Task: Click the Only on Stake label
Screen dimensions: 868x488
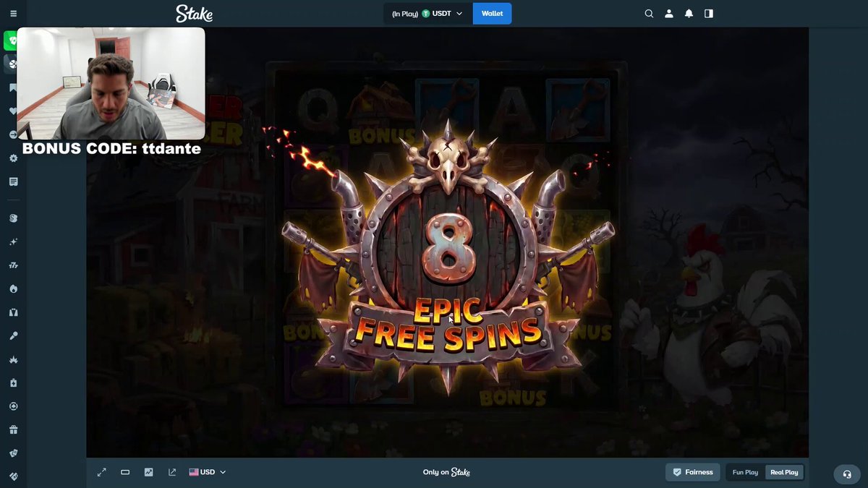Action: (x=446, y=472)
